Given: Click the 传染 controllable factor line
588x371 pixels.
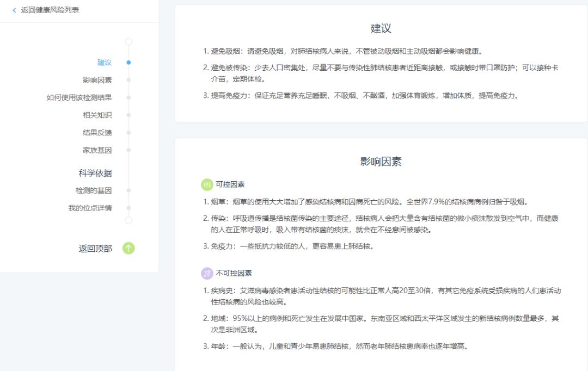Looking at the screenshot, I should 381,224.
